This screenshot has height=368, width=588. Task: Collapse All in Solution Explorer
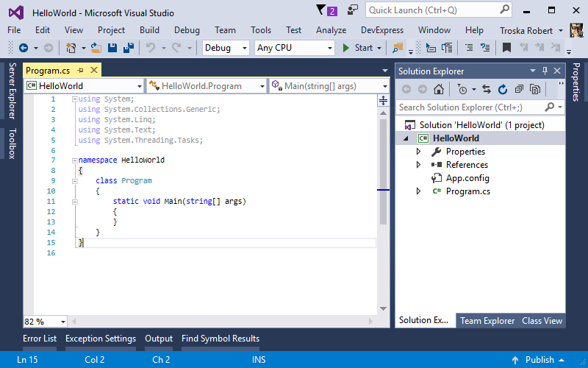(x=519, y=89)
